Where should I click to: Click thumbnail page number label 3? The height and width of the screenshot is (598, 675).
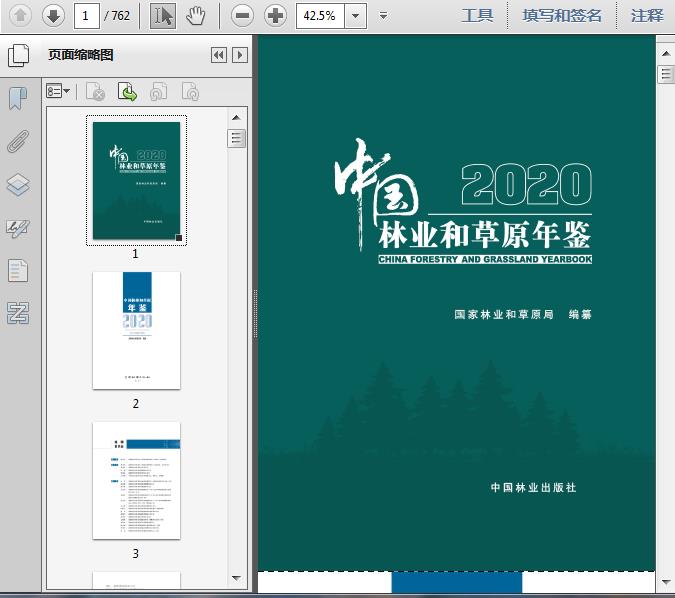click(136, 554)
